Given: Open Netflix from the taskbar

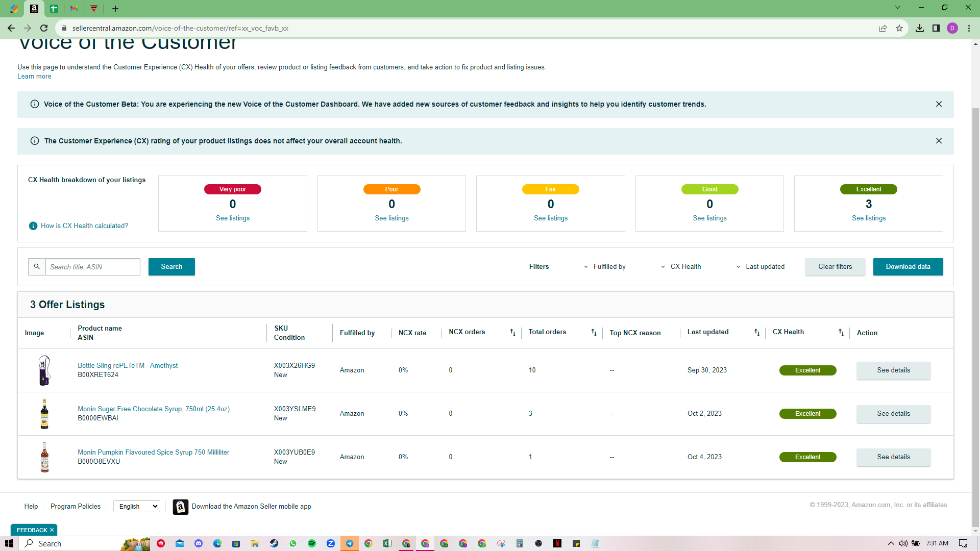Looking at the screenshot, I should tap(557, 543).
